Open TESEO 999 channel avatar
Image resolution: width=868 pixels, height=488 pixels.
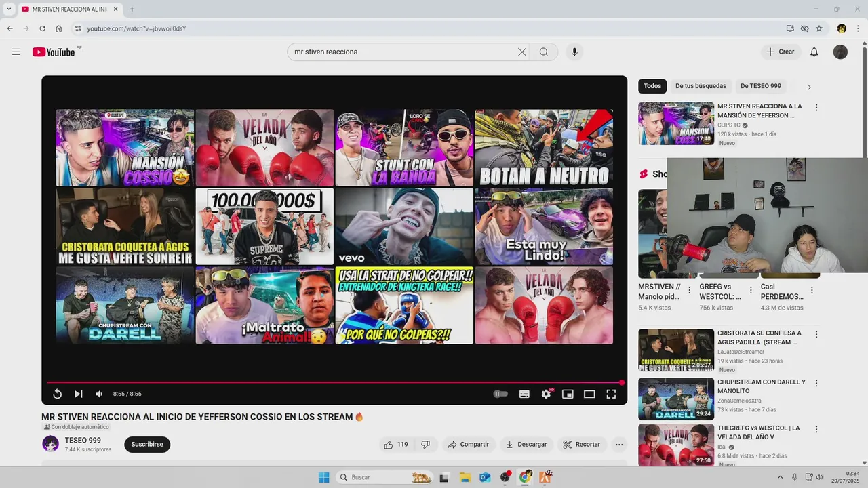point(50,444)
